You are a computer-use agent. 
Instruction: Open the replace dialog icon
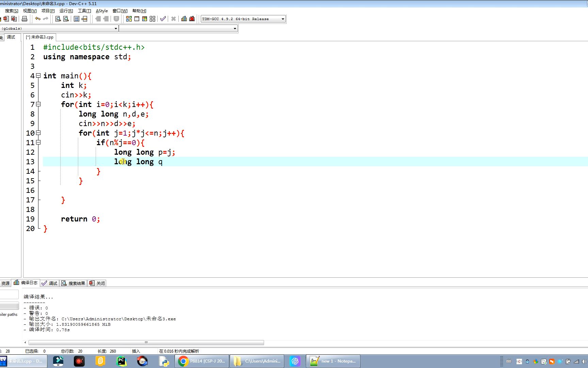66,19
